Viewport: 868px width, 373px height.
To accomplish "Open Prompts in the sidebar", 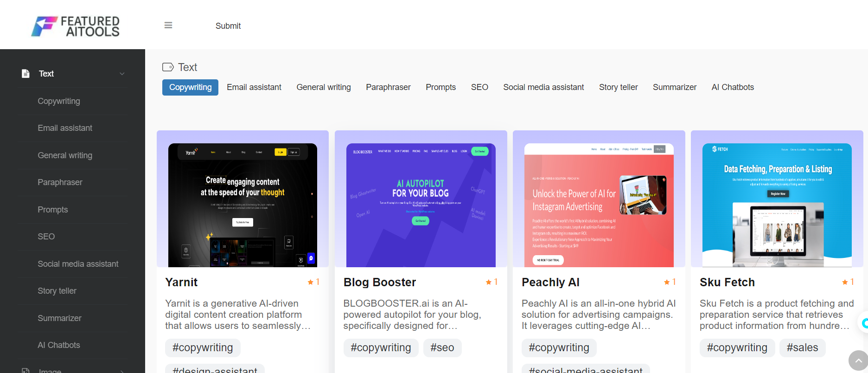I will tap(53, 210).
